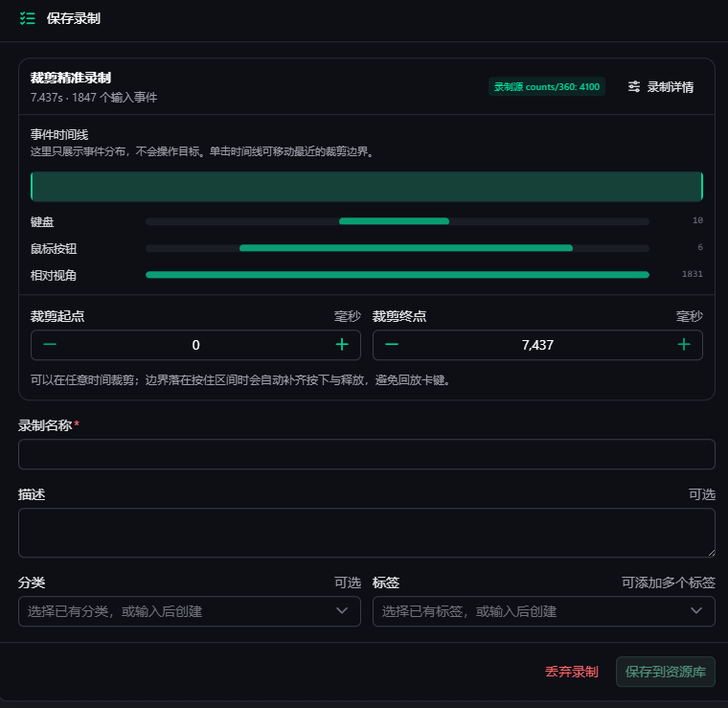This screenshot has height=708, width=728.
Task: Click the green event timeline bar
Action: (367, 187)
